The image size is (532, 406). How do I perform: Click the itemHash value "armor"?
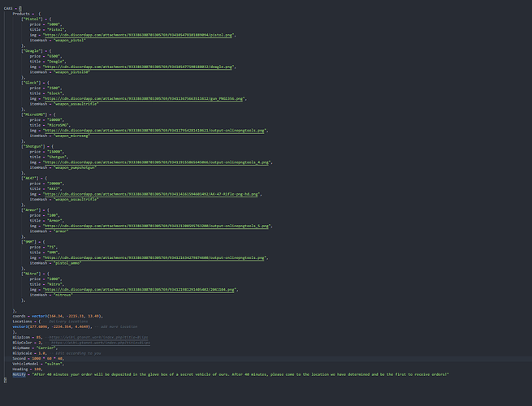61,231
